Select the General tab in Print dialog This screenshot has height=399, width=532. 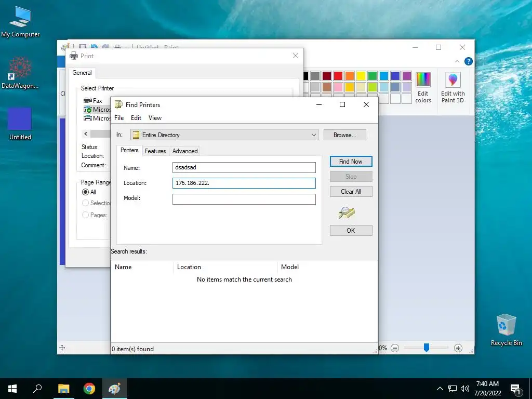coord(82,73)
